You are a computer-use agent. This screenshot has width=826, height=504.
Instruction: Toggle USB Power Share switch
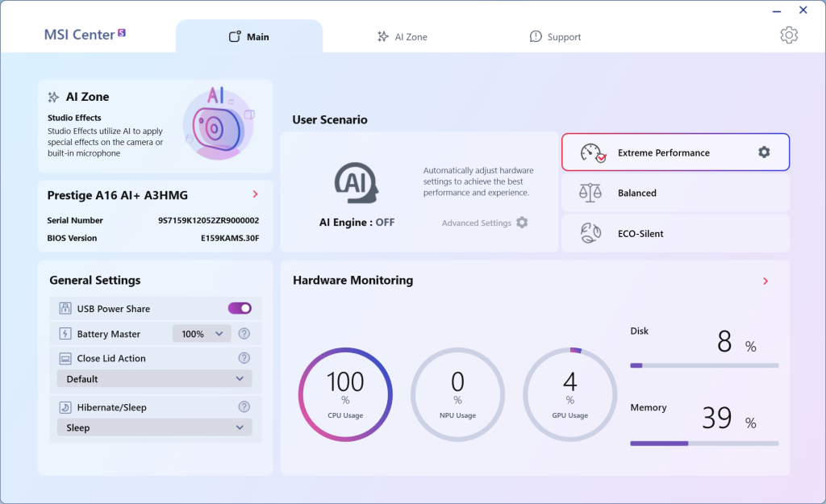click(x=240, y=308)
